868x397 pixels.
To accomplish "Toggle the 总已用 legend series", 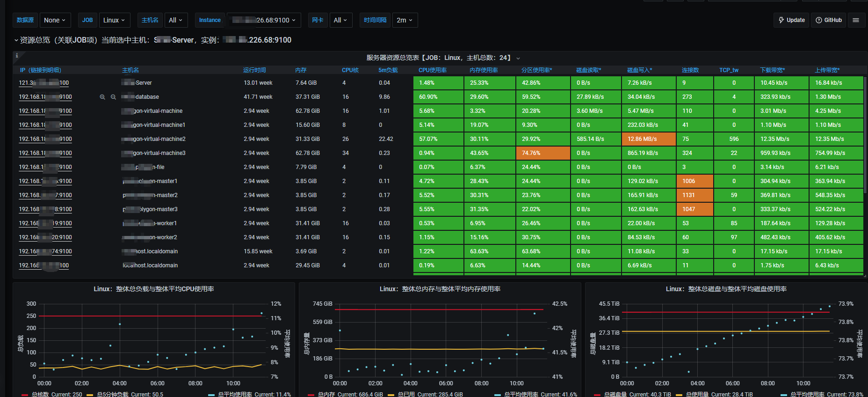I will 406,395.
